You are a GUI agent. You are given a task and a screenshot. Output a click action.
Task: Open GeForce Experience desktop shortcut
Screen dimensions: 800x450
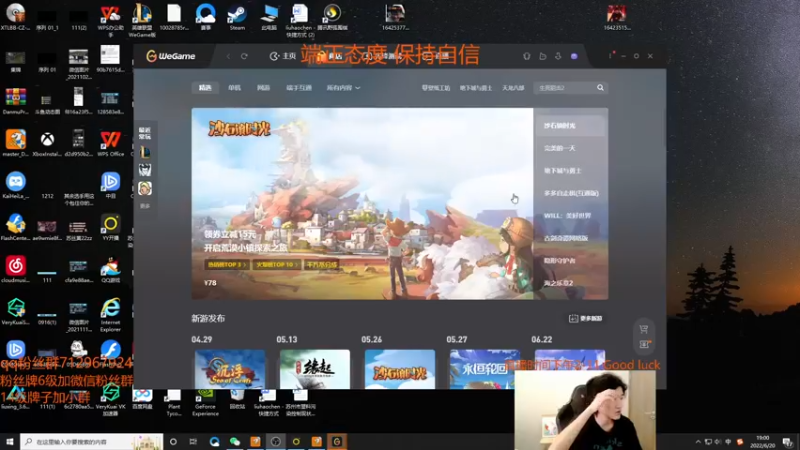[205, 403]
